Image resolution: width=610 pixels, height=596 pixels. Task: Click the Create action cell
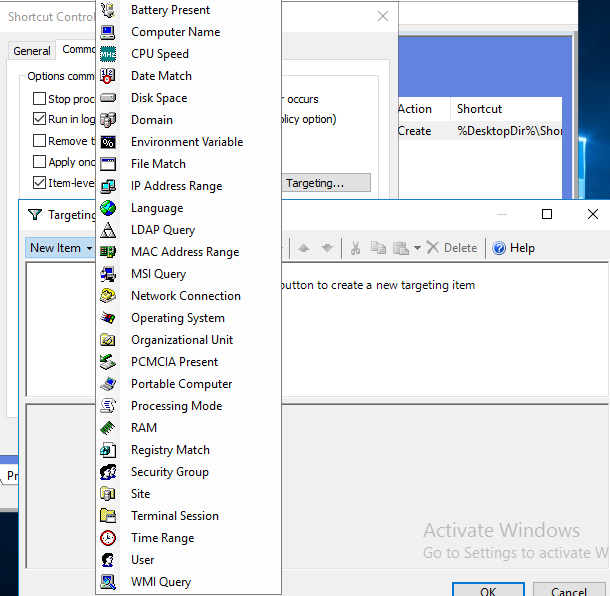(x=414, y=131)
